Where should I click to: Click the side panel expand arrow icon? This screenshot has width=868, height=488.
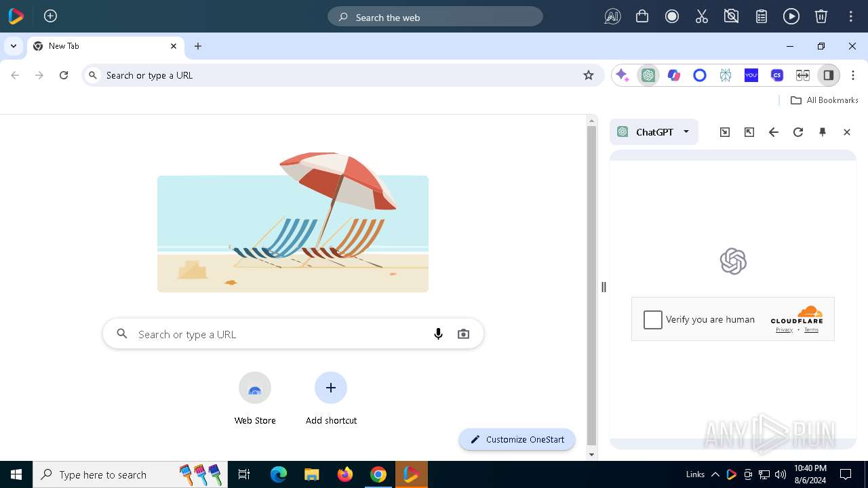pos(749,132)
